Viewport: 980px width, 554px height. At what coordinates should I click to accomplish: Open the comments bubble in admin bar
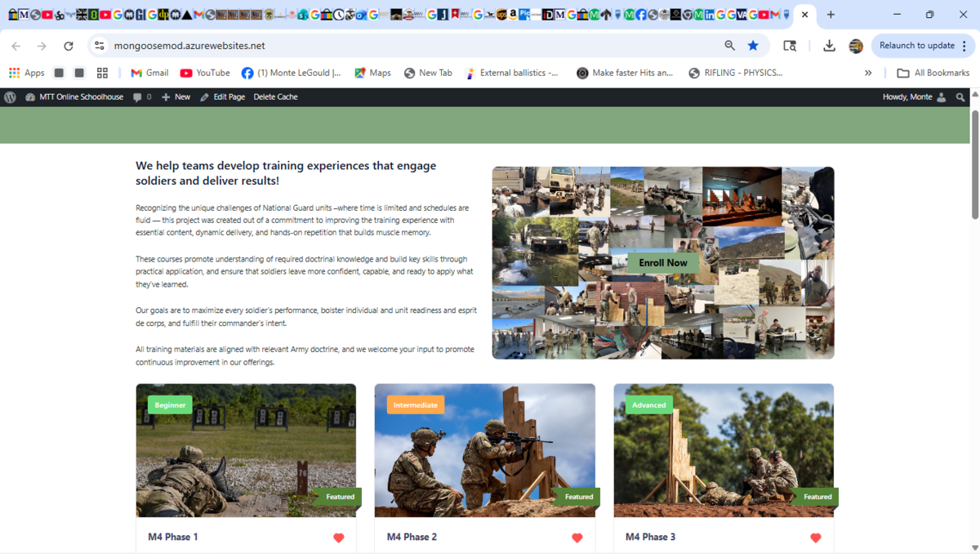pyautogui.click(x=141, y=97)
